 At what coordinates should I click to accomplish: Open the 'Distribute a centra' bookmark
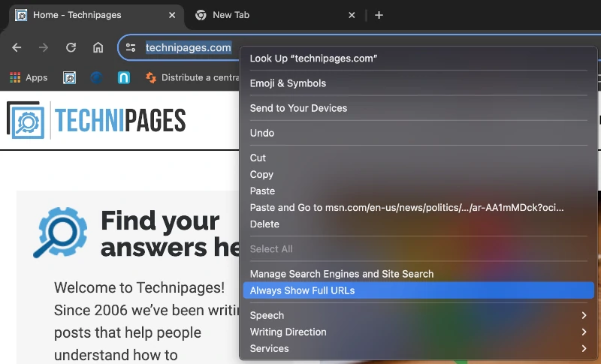(192, 78)
